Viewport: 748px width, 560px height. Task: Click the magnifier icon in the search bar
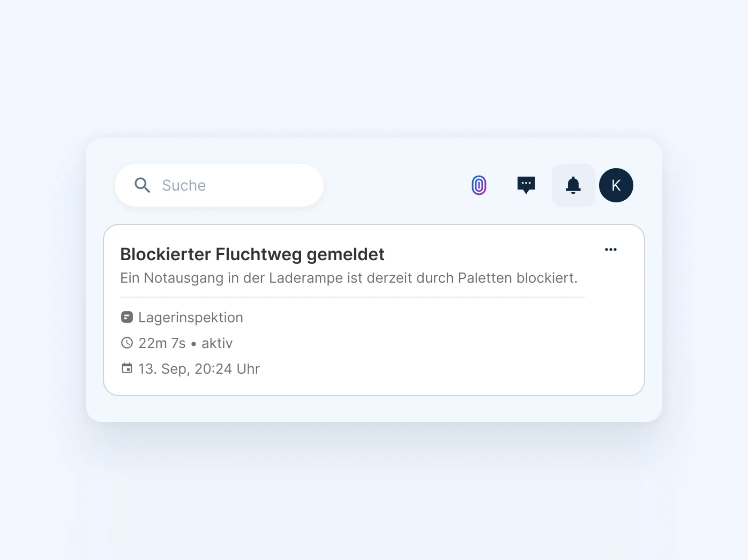[142, 185]
